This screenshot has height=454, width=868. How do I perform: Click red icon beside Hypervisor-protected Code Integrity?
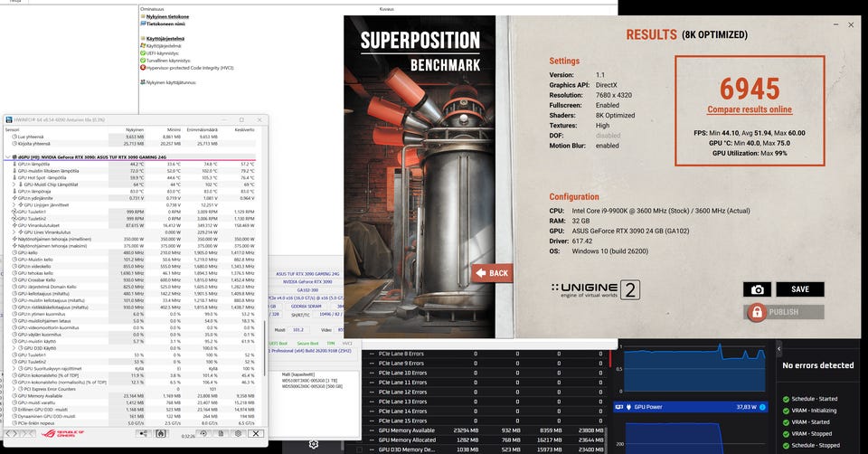click(x=143, y=68)
